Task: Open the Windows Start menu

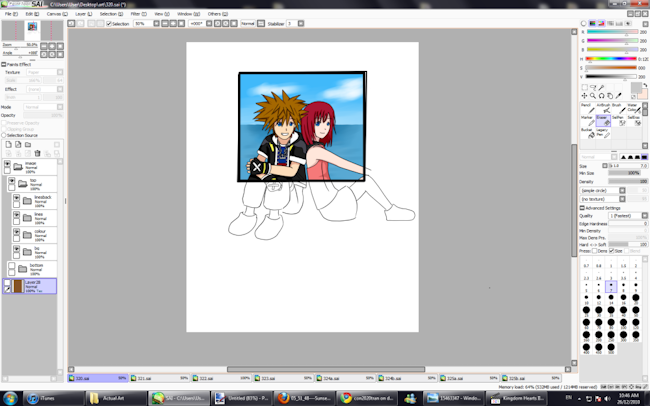Action: (10, 399)
